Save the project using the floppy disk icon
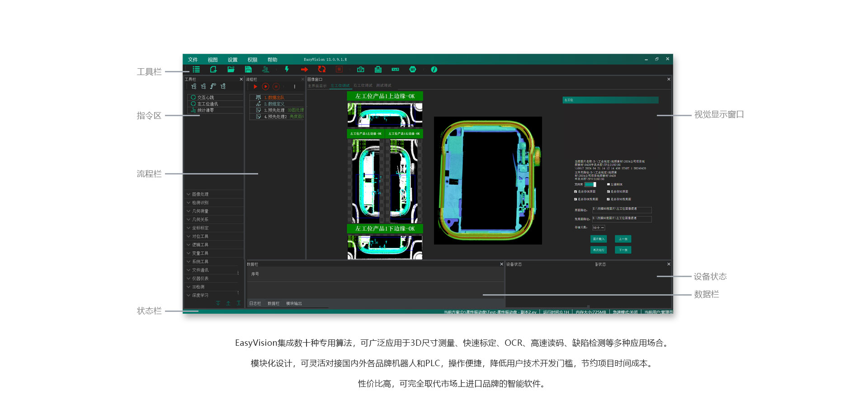This screenshot has height=419, width=868. [x=248, y=69]
